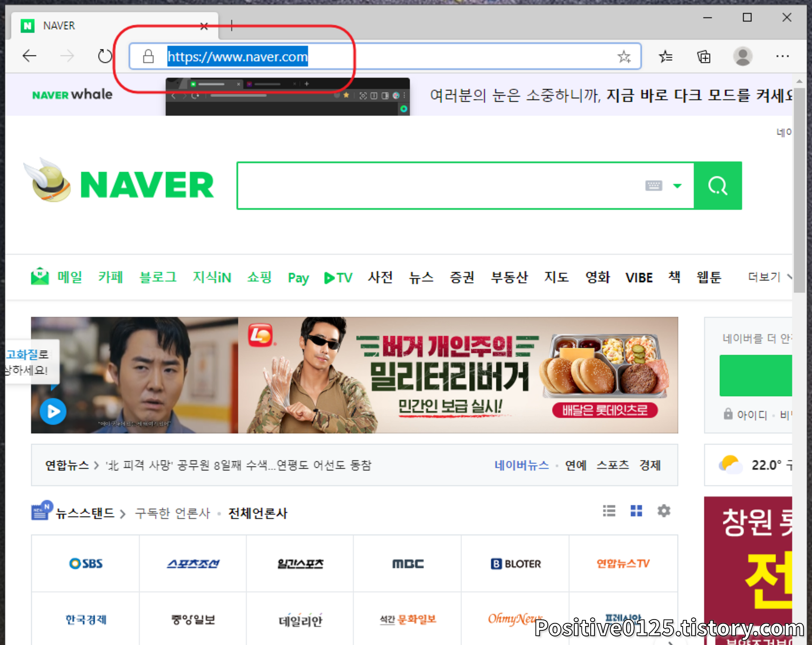Screen dimensions: 812x645
Task: Open 연합뉴스TV press thumbnail
Action: point(623,563)
